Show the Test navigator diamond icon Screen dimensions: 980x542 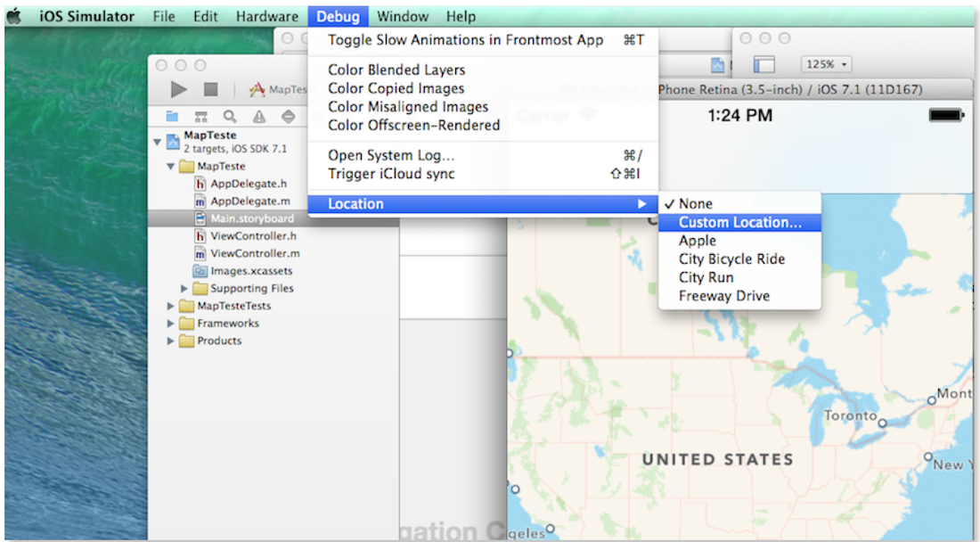288,116
